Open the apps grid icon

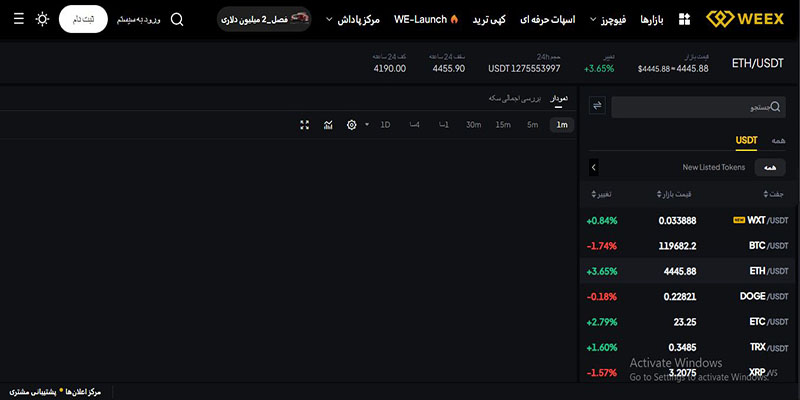(x=684, y=19)
